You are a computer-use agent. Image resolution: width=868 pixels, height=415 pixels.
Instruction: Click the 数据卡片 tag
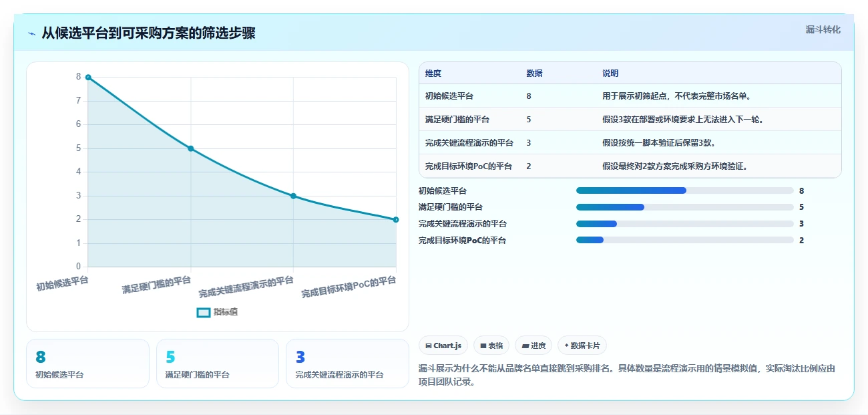click(582, 345)
